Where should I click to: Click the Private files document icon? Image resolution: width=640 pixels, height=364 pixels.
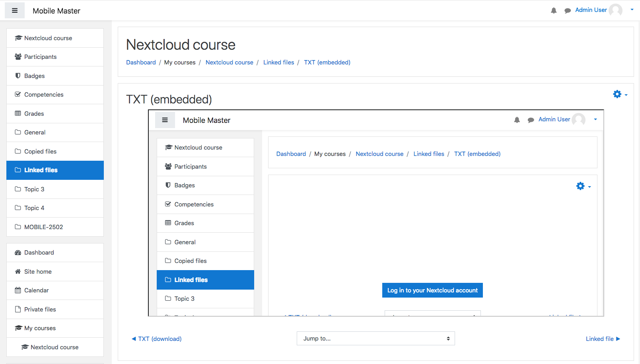[18, 309]
